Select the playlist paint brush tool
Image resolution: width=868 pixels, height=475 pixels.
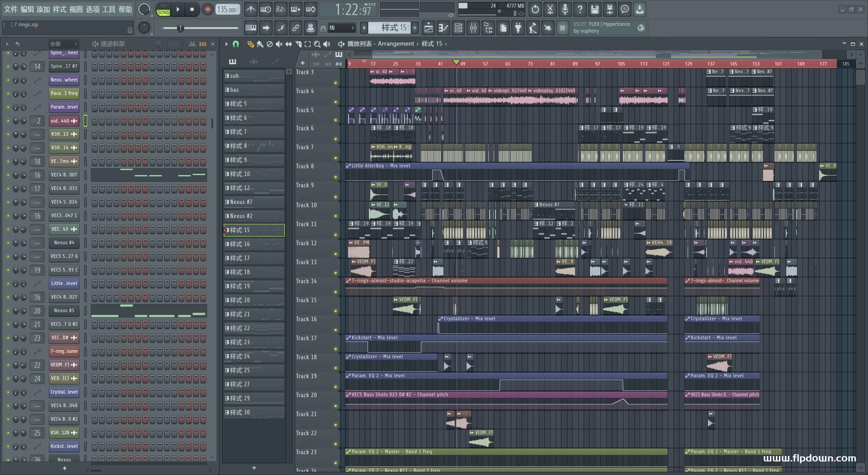[x=260, y=44]
